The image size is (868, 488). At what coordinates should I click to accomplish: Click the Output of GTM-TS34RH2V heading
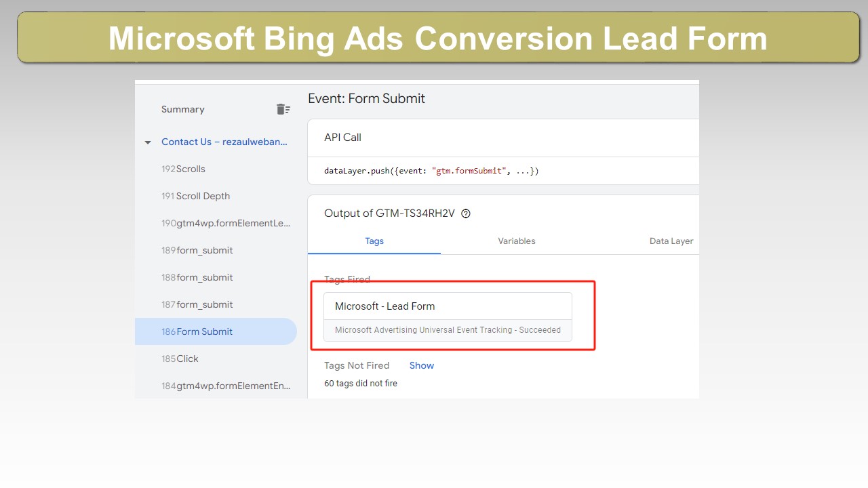pyautogui.click(x=389, y=213)
